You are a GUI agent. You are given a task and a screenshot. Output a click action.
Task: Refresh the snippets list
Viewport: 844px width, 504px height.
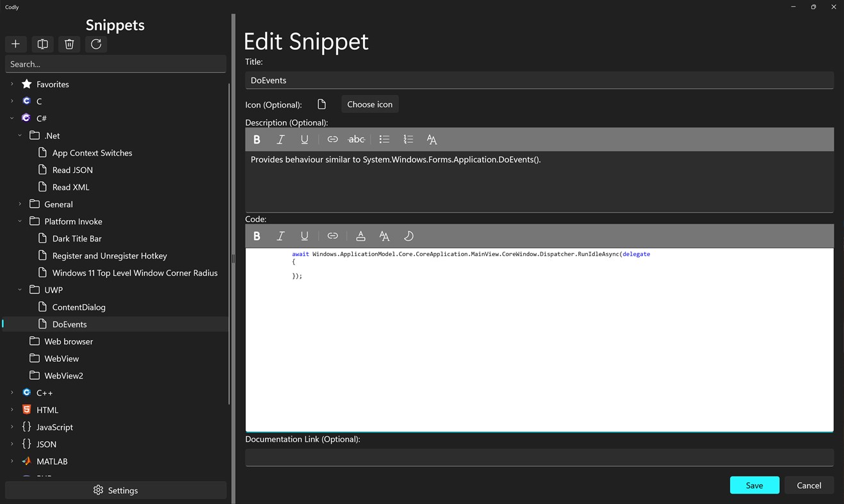pos(96,44)
